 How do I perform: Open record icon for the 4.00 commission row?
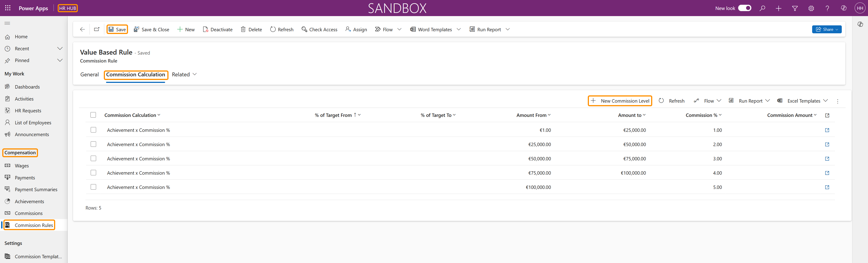tap(827, 173)
